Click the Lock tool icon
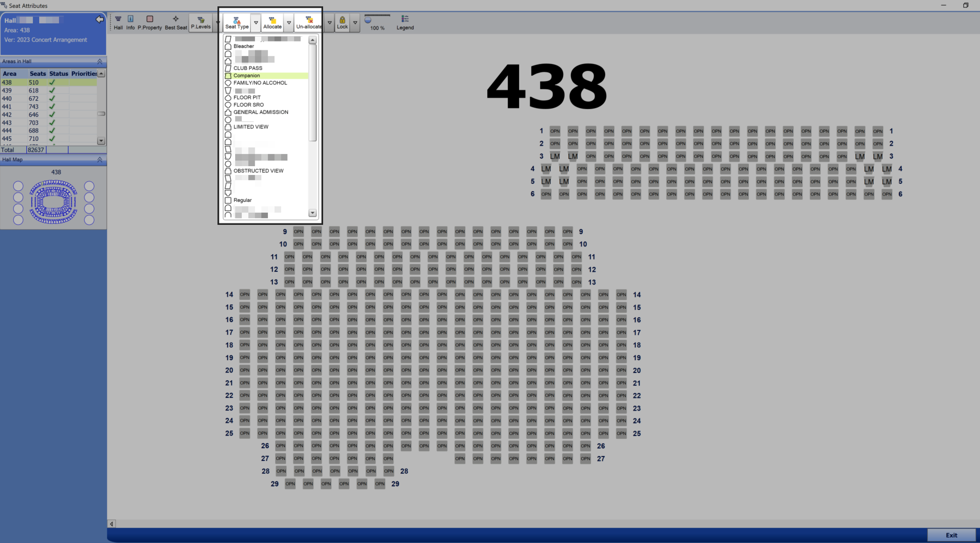This screenshot has width=980, height=543. click(342, 22)
